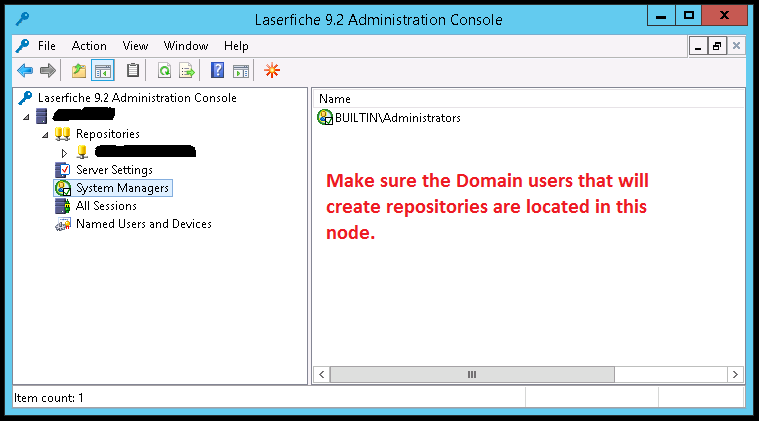This screenshot has height=421, width=759.
Task: Open the Help menu
Action: click(x=236, y=46)
